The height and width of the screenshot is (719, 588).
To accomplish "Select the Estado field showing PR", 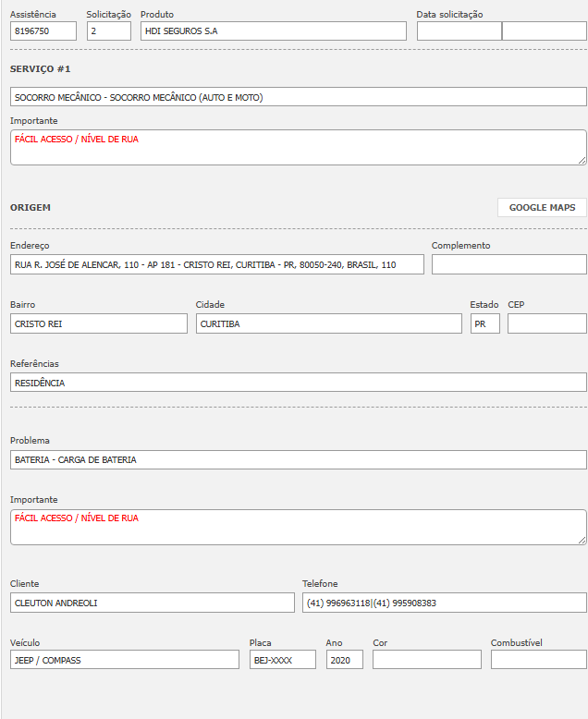I will [x=484, y=323].
